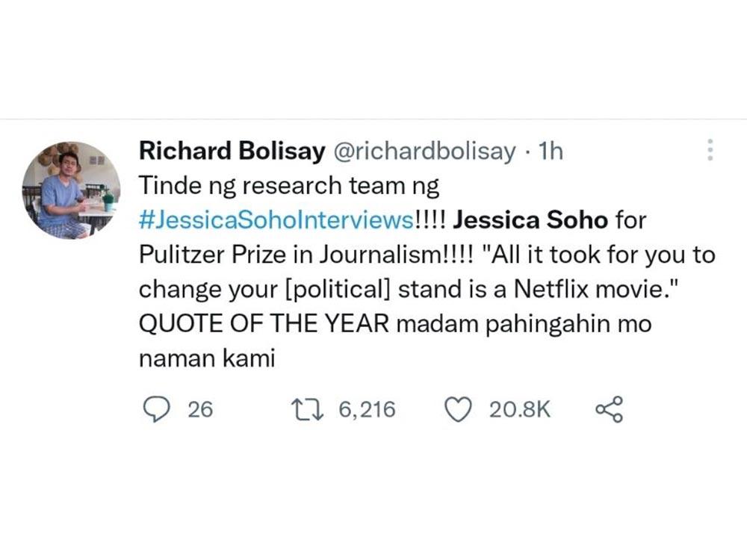This screenshot has width=747, height=560.
Task: Open the tweet timestamp showing 1h
Action: (553, 150)
